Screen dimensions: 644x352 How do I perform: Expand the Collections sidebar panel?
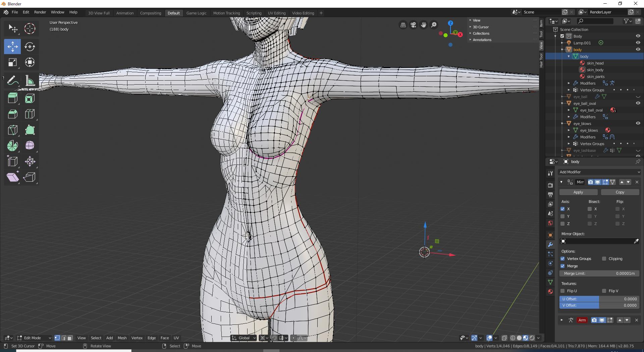[481, 33]
